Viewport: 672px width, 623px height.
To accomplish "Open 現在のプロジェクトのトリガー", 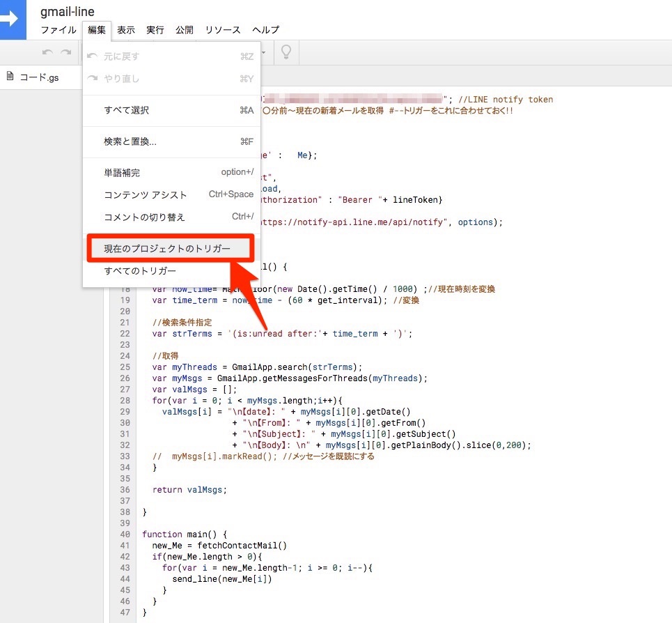I will point(167,249).
